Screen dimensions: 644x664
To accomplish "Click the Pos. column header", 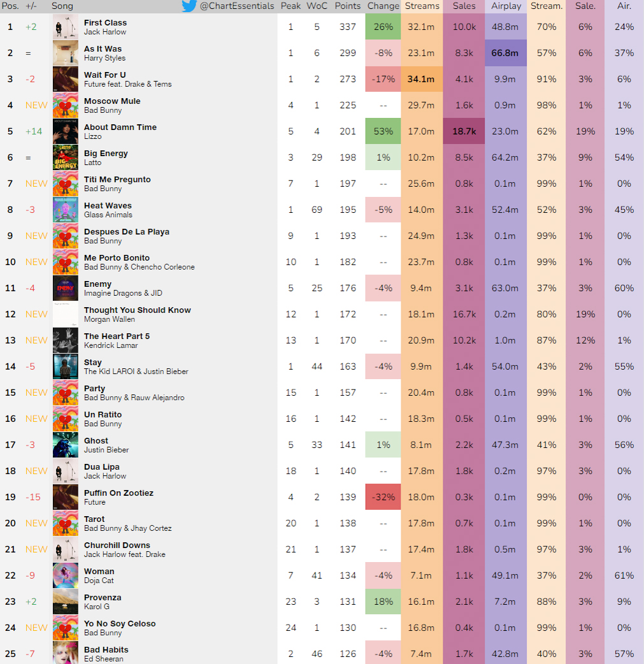I will (10, 6).
